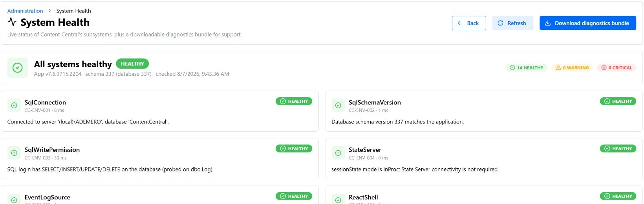Click the check icon on EventLogSource card
Image resolution: width=644 pixels, height=204 pixels.
click(14, 200)
